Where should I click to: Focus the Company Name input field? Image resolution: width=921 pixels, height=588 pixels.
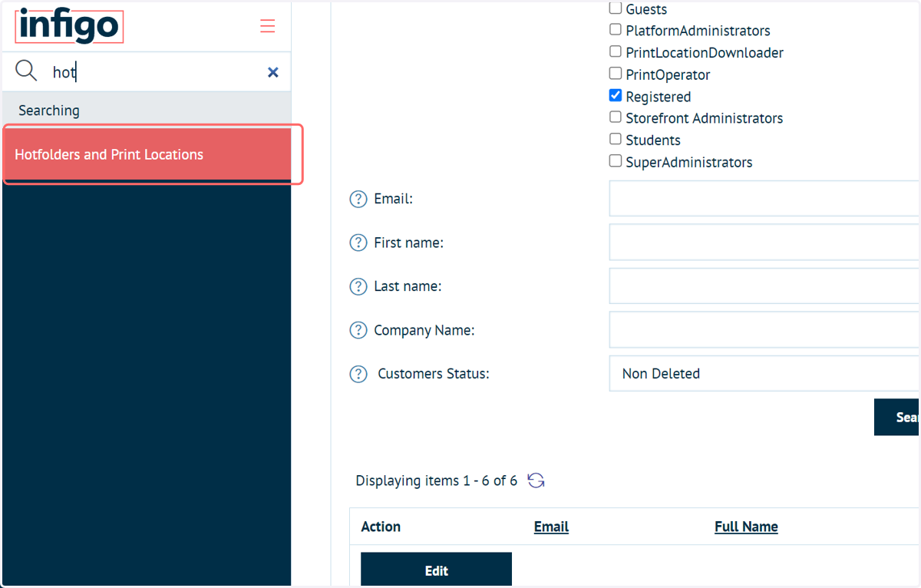tap(764, 330)
